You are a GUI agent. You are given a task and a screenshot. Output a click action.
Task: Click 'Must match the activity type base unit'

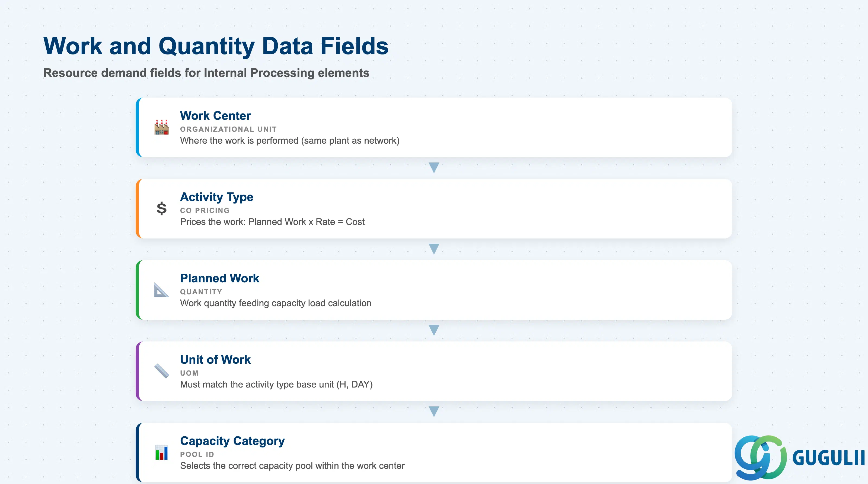click(x=276, y=384)
